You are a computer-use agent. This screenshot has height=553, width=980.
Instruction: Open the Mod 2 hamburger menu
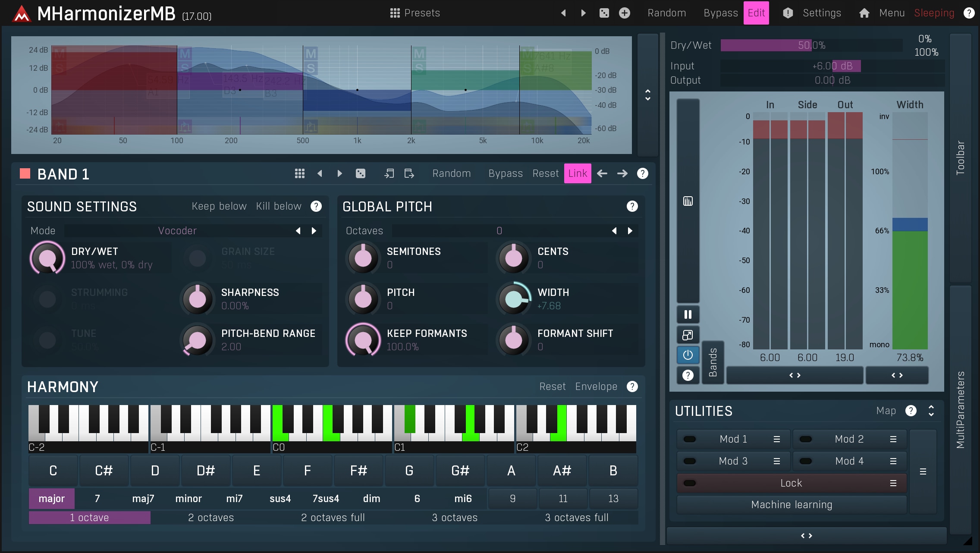tap(893, 439)
